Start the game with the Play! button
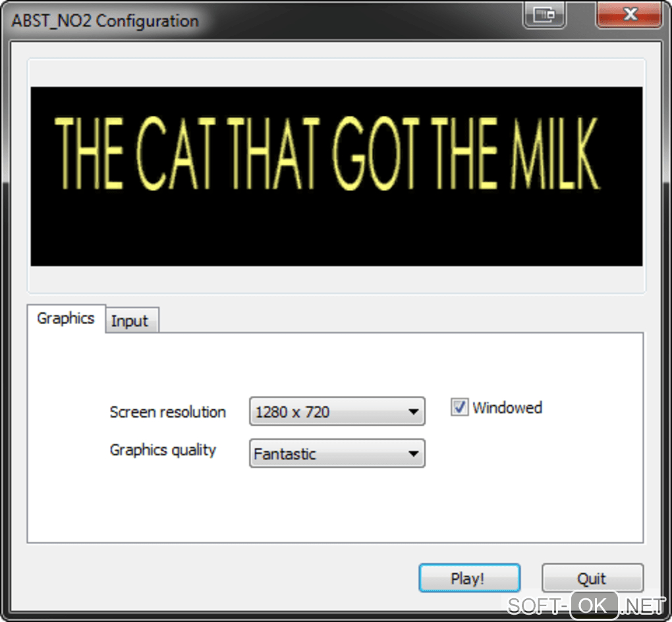672x622 pixels. [x=469, y=578]
